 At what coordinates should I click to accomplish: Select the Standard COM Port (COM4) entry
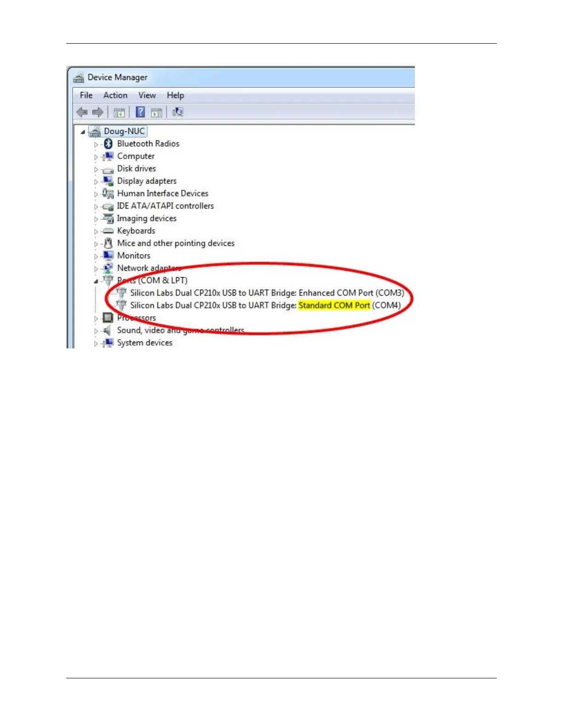point(265,305)
